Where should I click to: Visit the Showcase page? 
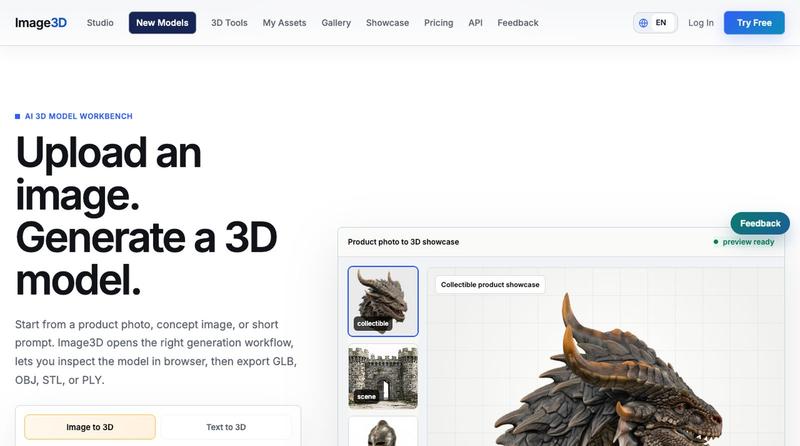[387, 23]
